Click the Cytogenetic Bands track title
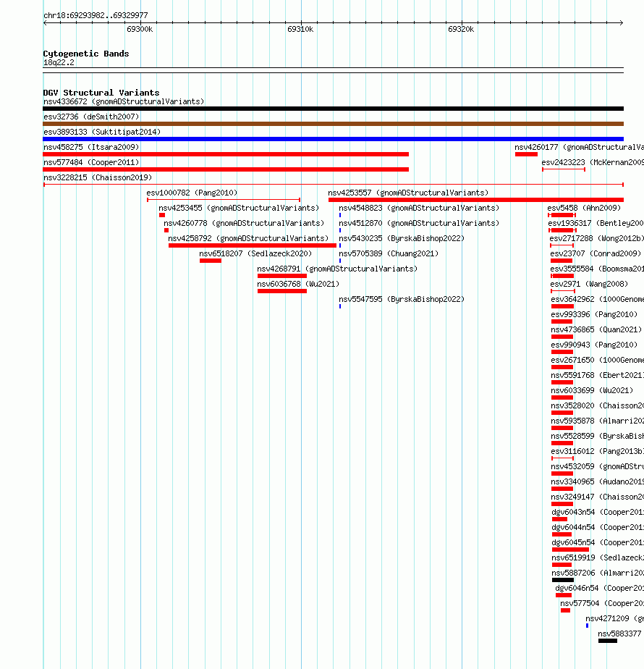Image resolution: width=644 pixels, height=669 pixels. pyautogui.click(x=85, y=54)
